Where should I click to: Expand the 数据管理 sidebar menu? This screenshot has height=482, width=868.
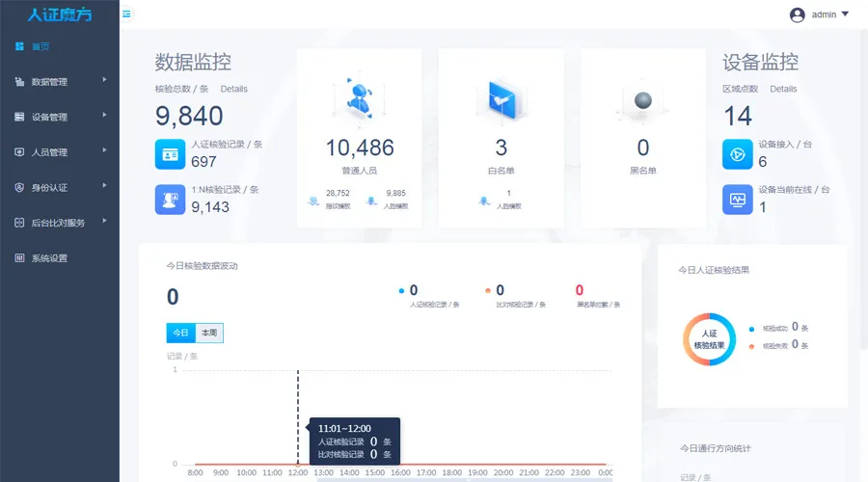[x=59, y=82]
